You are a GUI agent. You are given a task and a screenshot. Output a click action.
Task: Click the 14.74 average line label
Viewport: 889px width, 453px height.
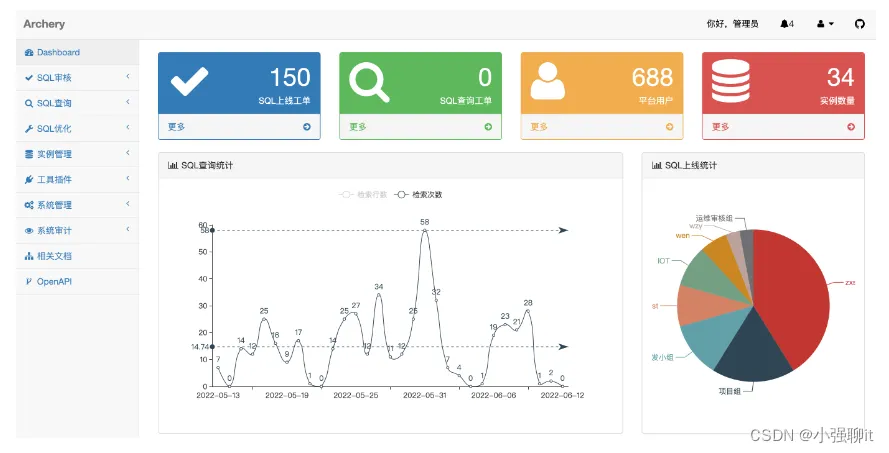coord(200,347)
